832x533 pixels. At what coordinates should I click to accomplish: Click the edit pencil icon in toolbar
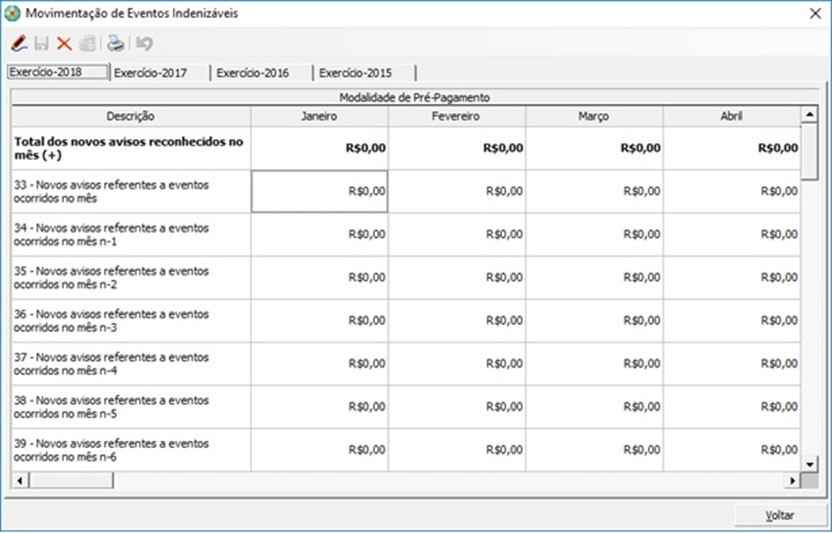coord(18,44)
